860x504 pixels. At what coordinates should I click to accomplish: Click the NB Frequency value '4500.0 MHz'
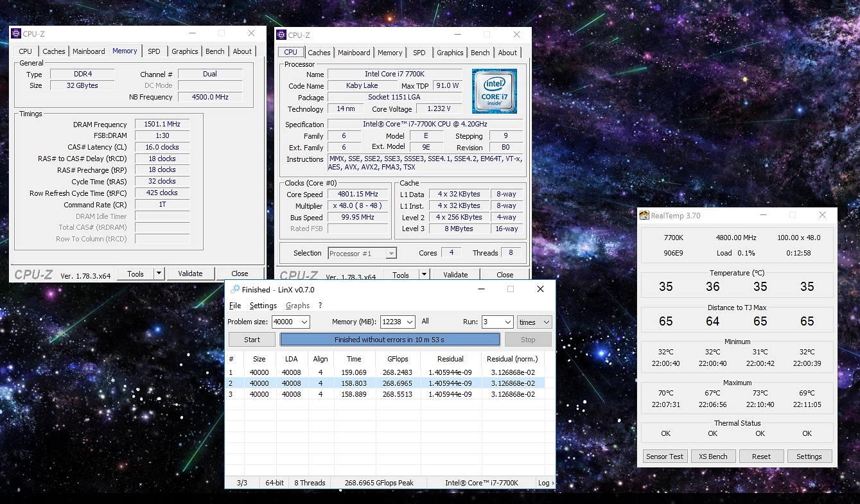pyautogui.click(x=210, y=97)
